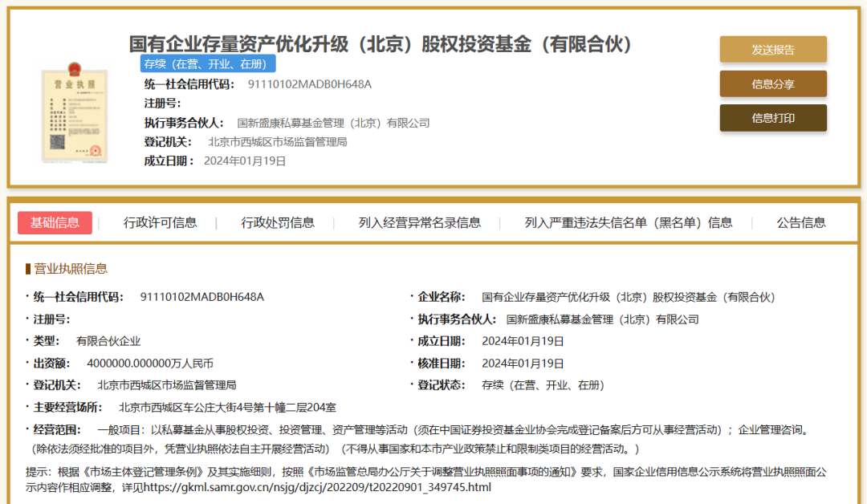Click the 有限合伙企业 type value
This screenshot has width=867, height=504.
tap(108, 342)
